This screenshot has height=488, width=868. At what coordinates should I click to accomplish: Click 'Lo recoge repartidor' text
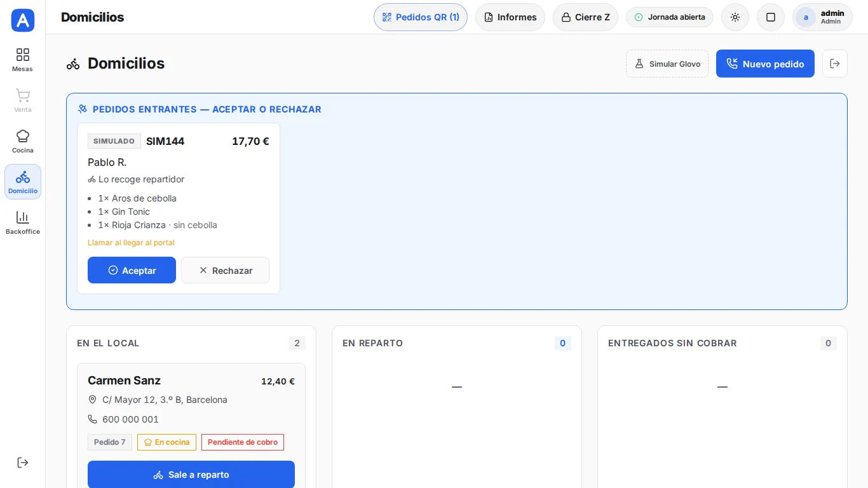click(141, 179)
